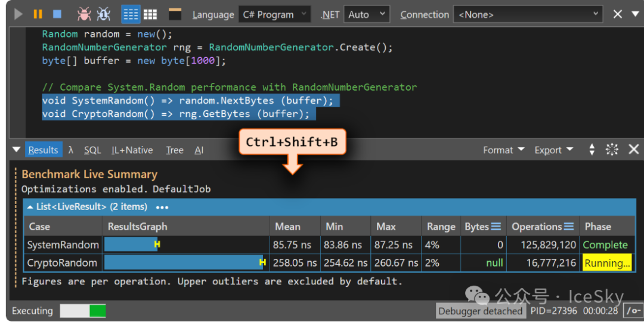The image size is (644, 322).
Task: Stop the running query
Action: pyautogui.click(x=57, y=14)
